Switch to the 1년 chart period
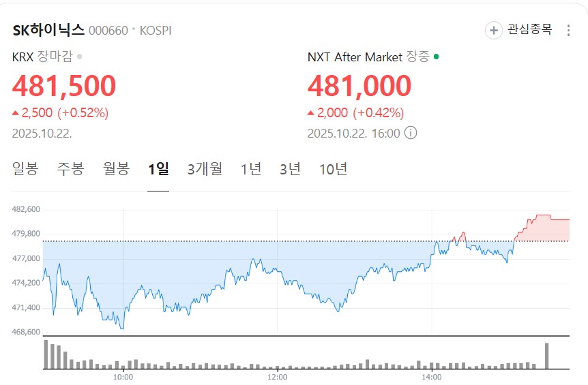 (x=251, y=169)
